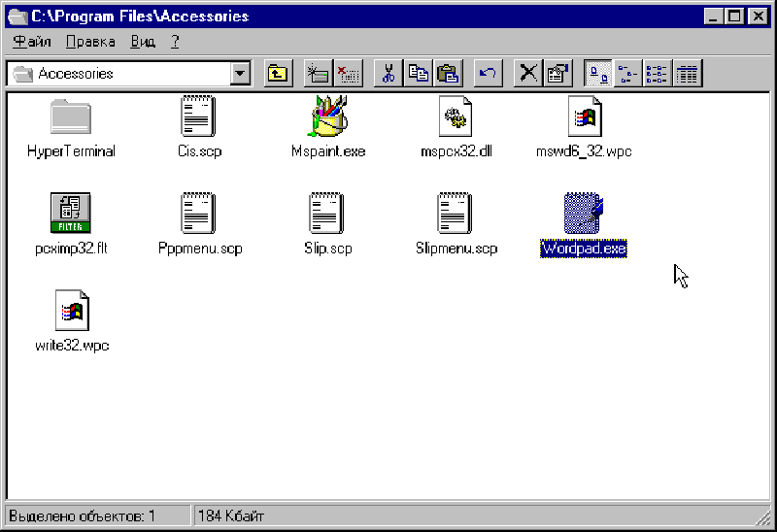This screenshot has height=532, width=777.
Task: Open the title bar folder system menu icon
Action: 17,17
